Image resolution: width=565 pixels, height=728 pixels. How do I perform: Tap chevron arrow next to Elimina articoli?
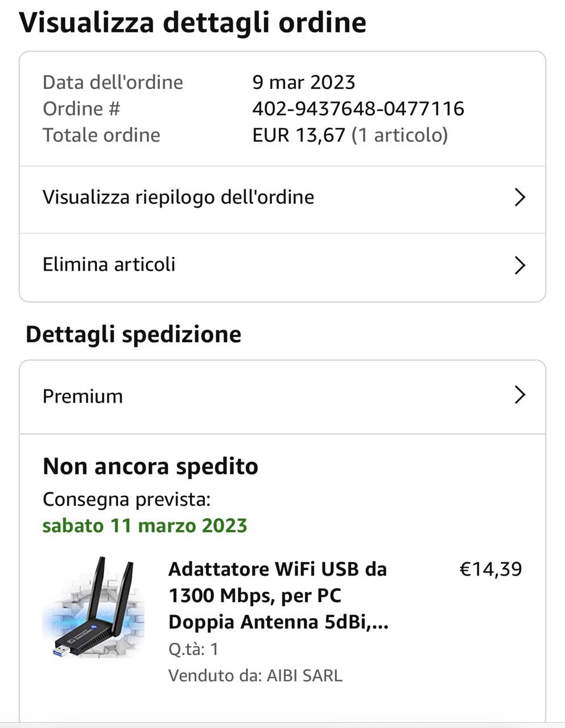click(x=519, y=265)
